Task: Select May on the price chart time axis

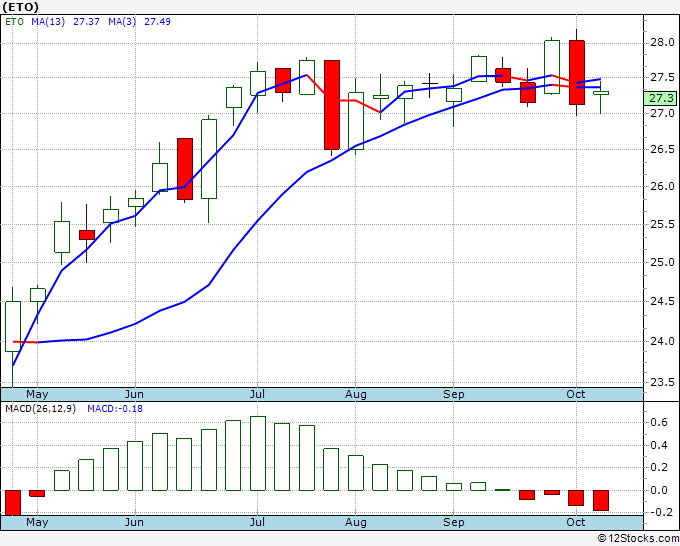Action: click(37, 394)
